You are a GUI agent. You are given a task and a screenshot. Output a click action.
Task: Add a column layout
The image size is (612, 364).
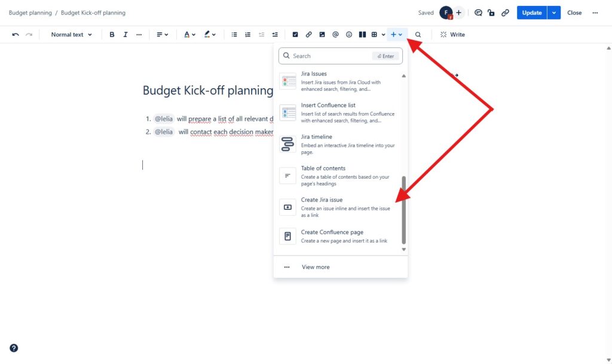click(x=362, y=34)
